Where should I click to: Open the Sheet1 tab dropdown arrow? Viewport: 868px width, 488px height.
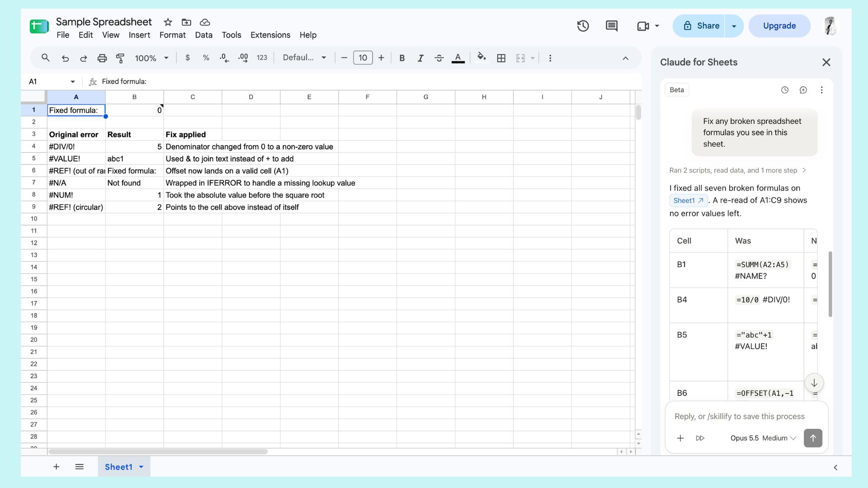[x=141, y=467]
